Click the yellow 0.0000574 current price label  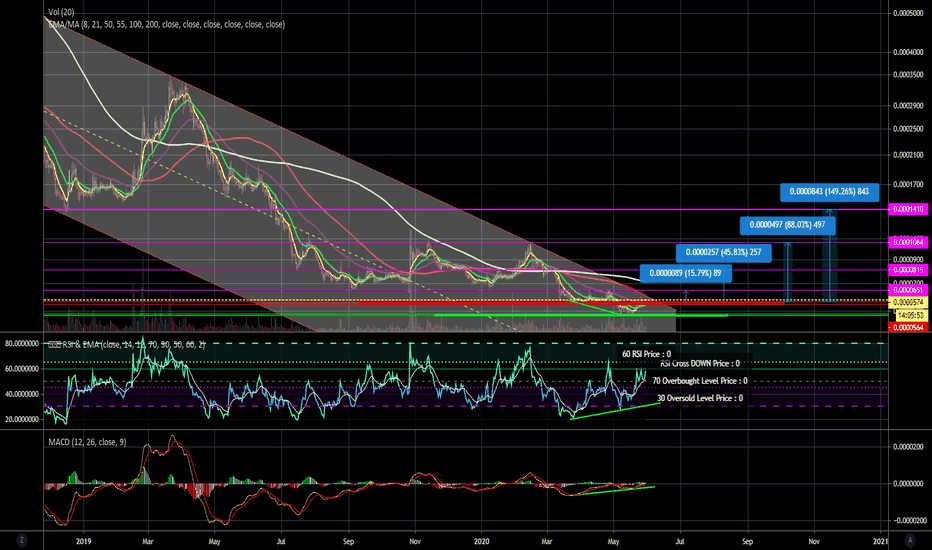908,303
